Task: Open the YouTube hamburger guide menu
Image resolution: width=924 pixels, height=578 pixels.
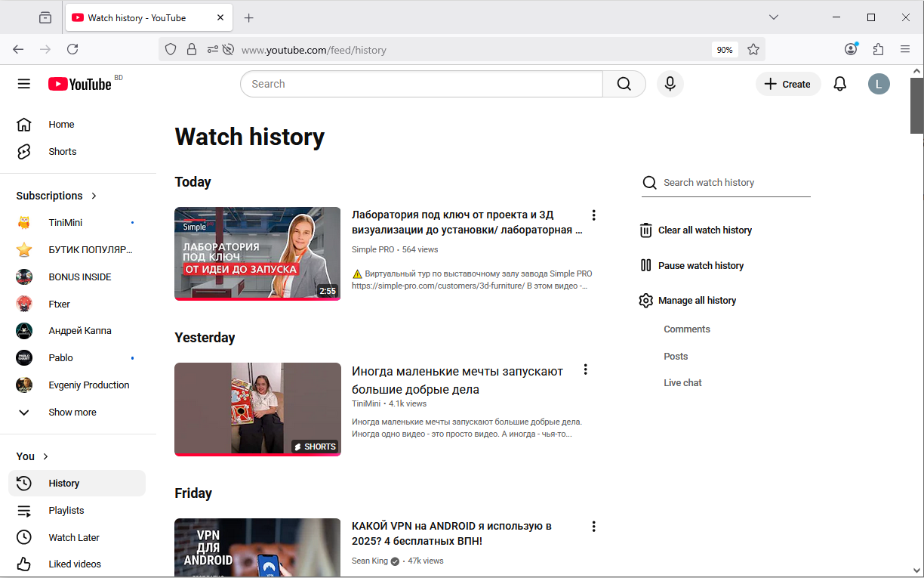Action: pyautogui.click(x=24, y=84)
